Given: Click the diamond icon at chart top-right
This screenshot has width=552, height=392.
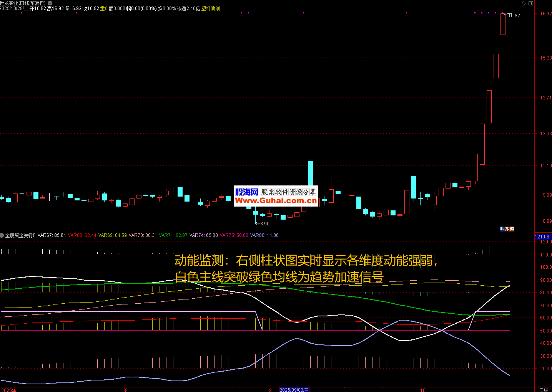Looking at the screenshot, I should tap(524, 3).
